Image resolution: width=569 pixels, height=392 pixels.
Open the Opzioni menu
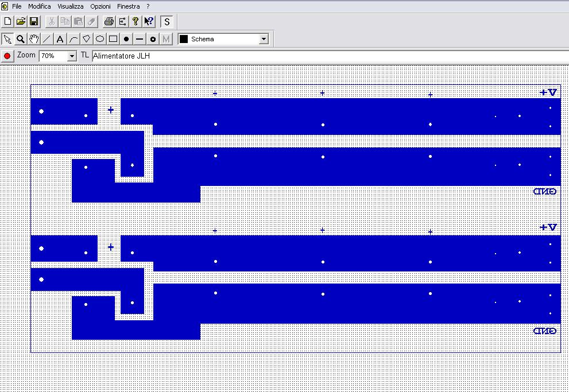[x=100, y=6]
